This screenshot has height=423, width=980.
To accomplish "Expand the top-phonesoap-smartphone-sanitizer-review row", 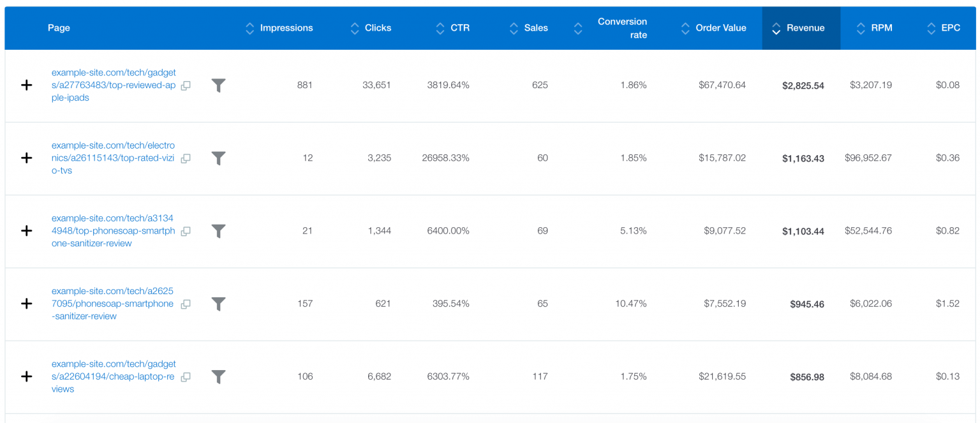I will click(x=27, y=231).
